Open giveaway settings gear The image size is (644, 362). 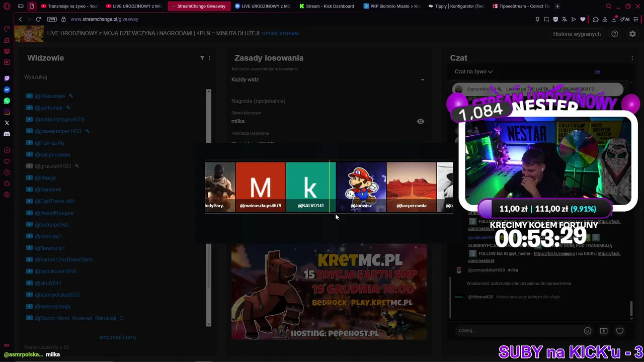coord(632,34)
